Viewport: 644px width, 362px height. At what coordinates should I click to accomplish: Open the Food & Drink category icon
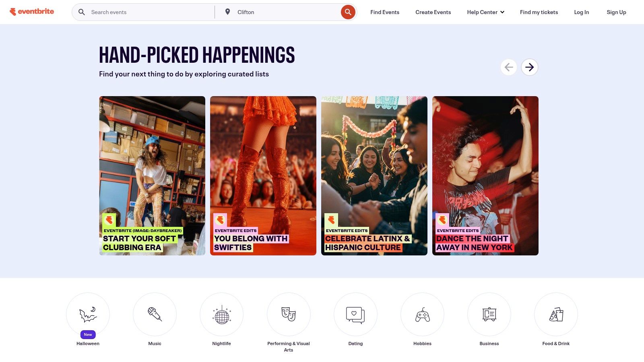pos(556,314)
